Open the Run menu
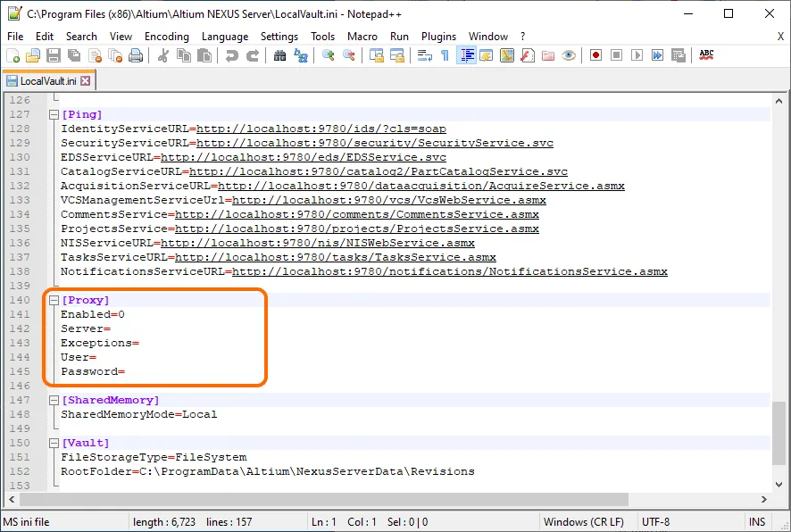Viewport: 791px width, 532px height. [399, 37]
